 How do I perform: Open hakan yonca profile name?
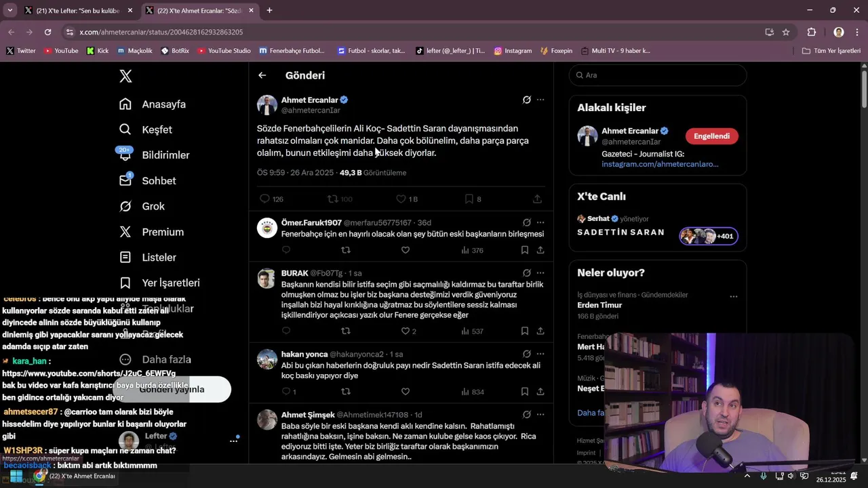pos(304,354)
